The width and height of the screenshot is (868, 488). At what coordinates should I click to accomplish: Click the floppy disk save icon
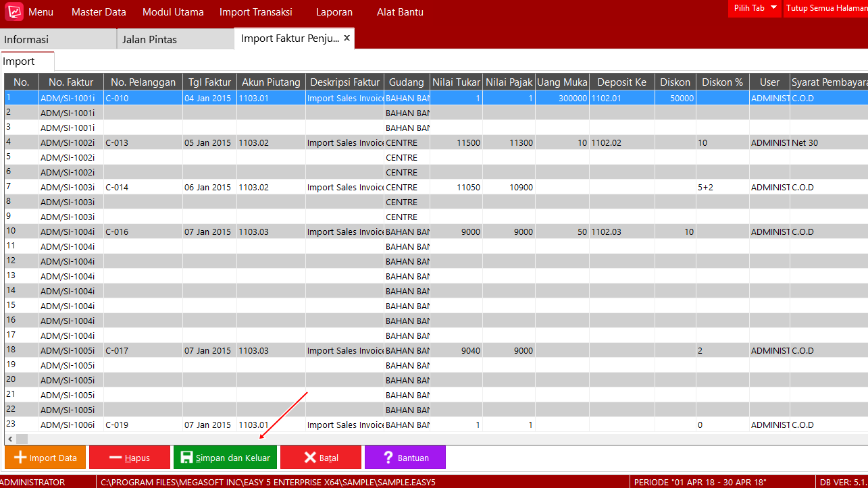186,458
